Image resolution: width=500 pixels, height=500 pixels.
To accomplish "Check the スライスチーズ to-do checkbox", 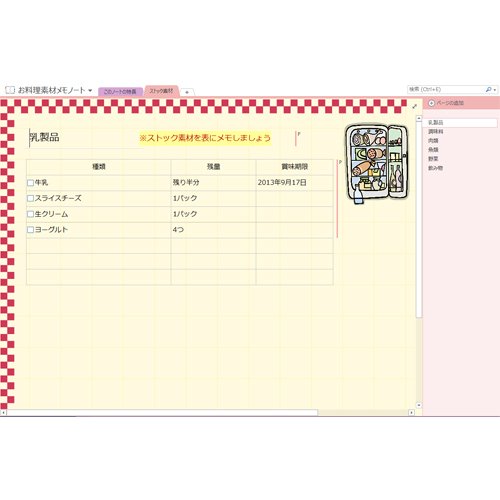I will (30, 198).
